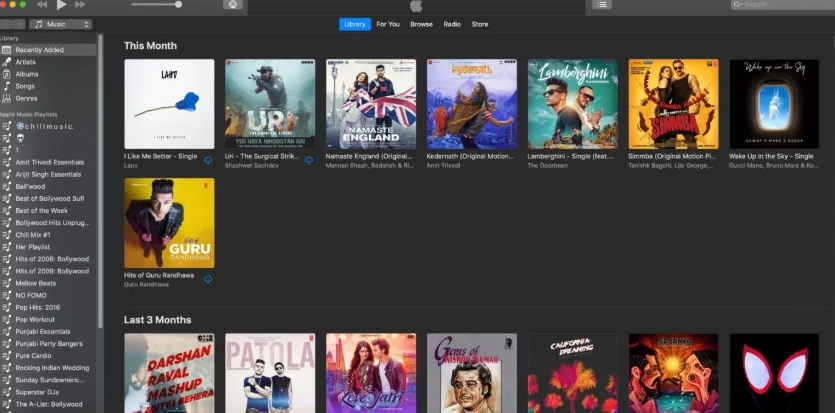Viewport: 835px width, 413px height.
Task: Show the Up Next list icon
Action: (601, 5)
